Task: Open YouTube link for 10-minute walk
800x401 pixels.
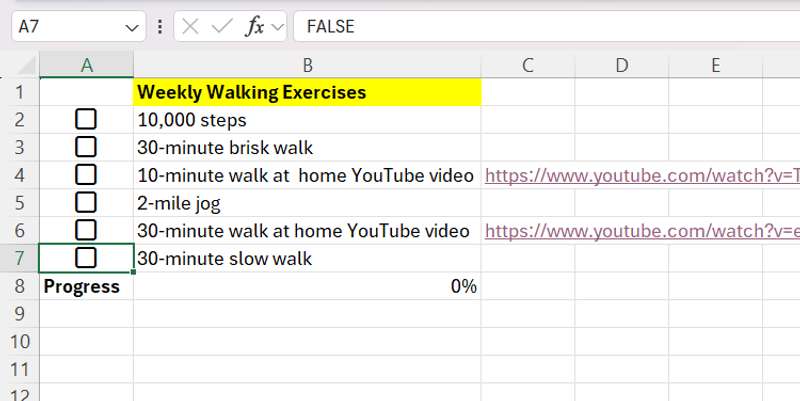Action: 640,176
